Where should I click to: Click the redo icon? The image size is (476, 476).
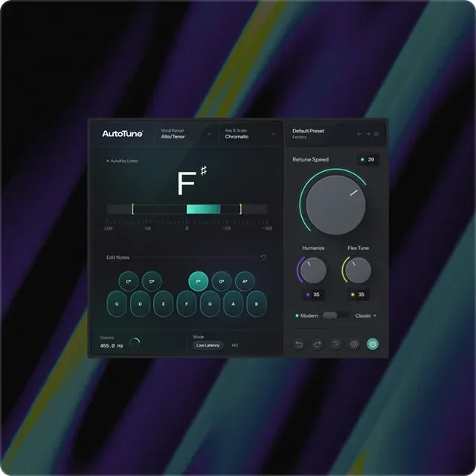(318, 344)
